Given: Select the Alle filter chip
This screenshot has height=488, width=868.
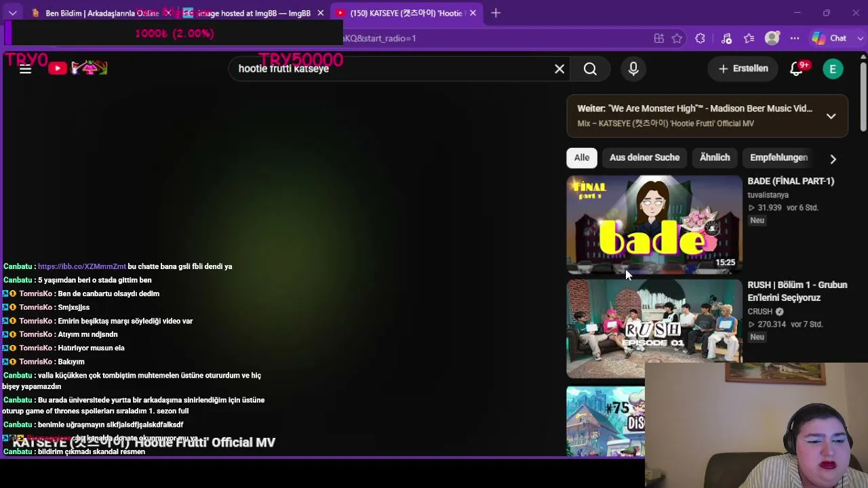Looking at the screenshot, I should click(582, 157).
